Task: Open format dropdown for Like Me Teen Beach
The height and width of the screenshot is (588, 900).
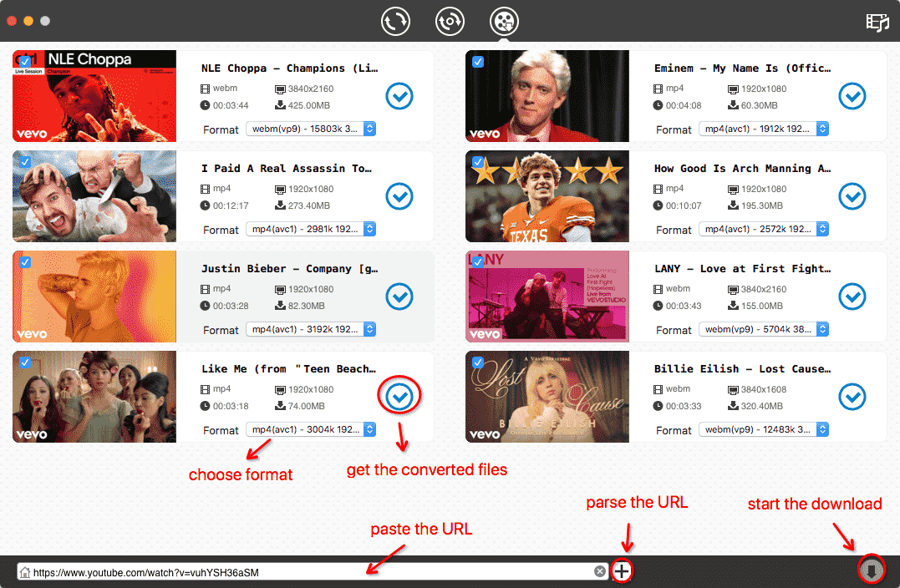Action: click(311, 429)
